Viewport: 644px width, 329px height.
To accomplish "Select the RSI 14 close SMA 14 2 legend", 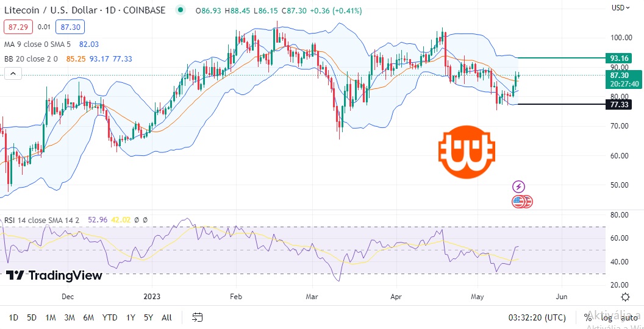I will pyautogui.click(x=41, y=220).
